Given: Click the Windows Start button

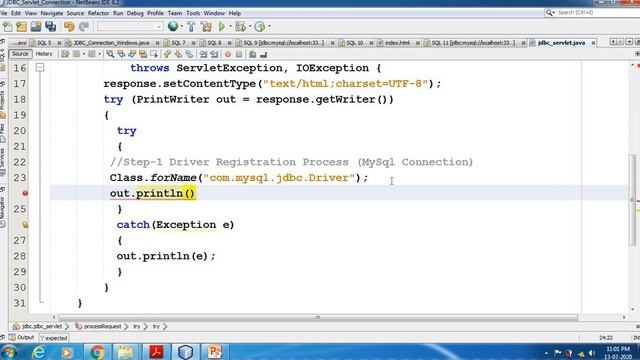Looking at the screenshot, I should pyautogui.click(x=9, y=352).
